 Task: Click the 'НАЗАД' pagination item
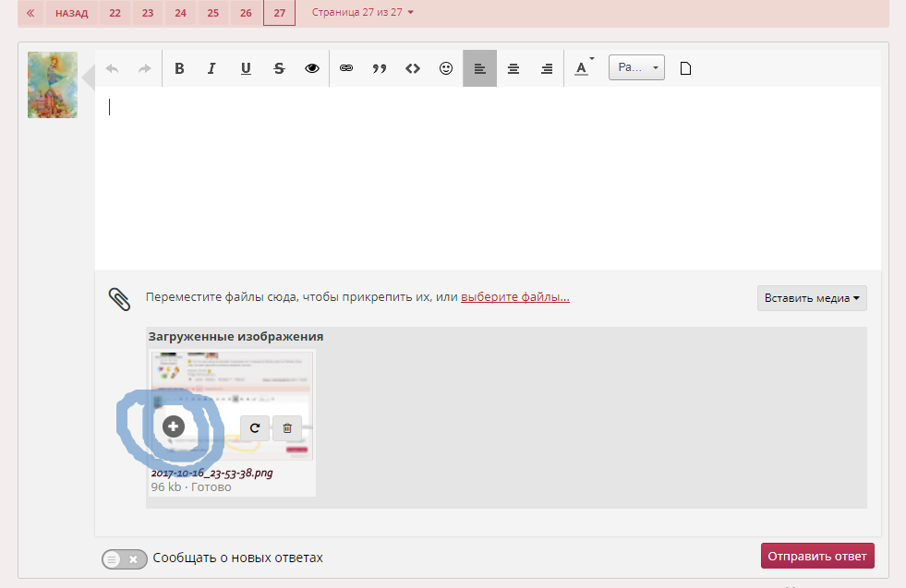tap(72, 13)
